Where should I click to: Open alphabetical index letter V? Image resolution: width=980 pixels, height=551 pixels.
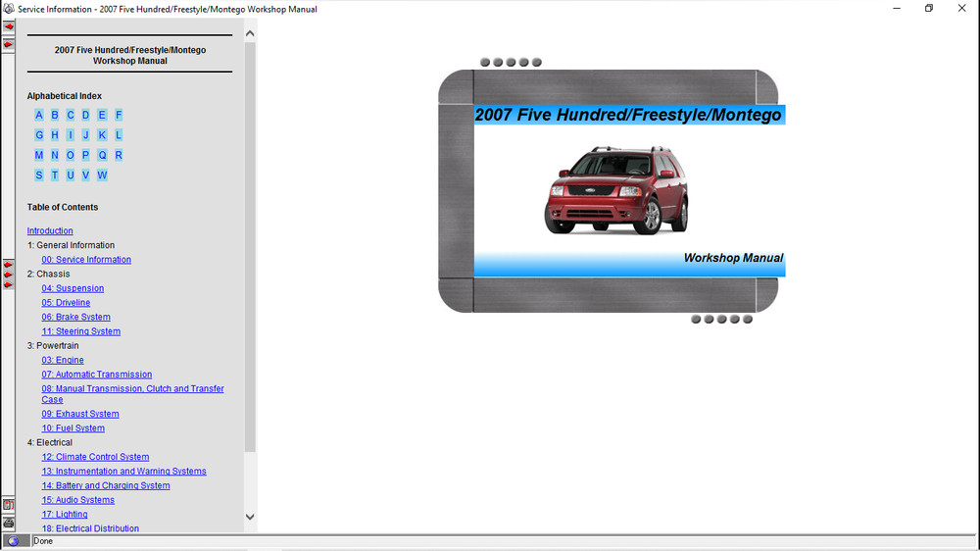coord(85,175)
